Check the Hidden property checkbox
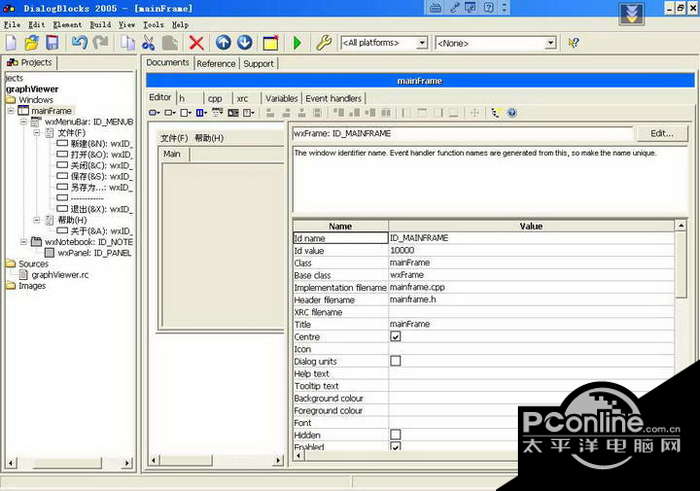 click(x=396, y=434)
